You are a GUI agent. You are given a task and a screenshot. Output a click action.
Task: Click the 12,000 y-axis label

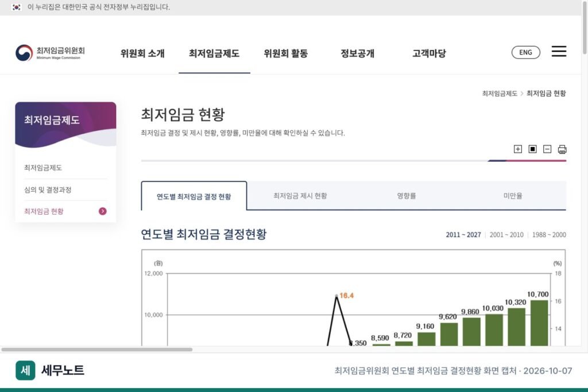point(154,274)
